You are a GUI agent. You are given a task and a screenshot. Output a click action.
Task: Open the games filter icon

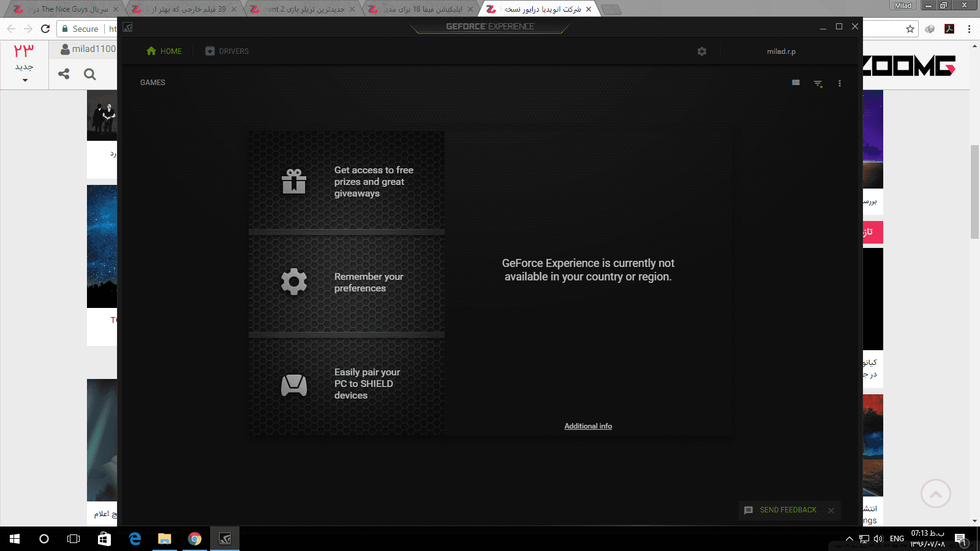(818, 83)
